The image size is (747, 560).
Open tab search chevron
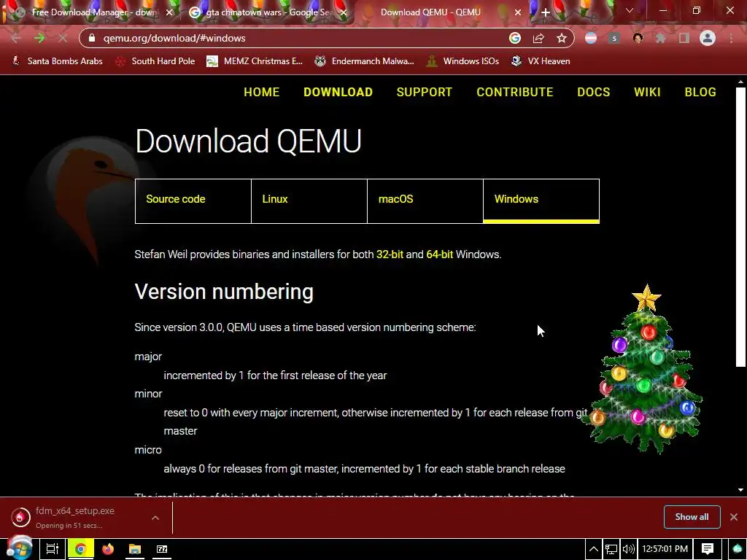click(630, 10)
